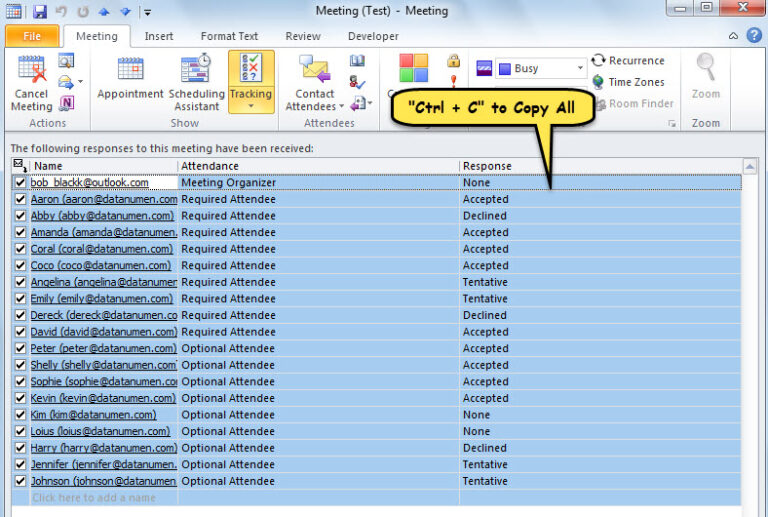768x517 pixels.
Task: Toggle the checkbox for Abby
Action: coord(20,216)
